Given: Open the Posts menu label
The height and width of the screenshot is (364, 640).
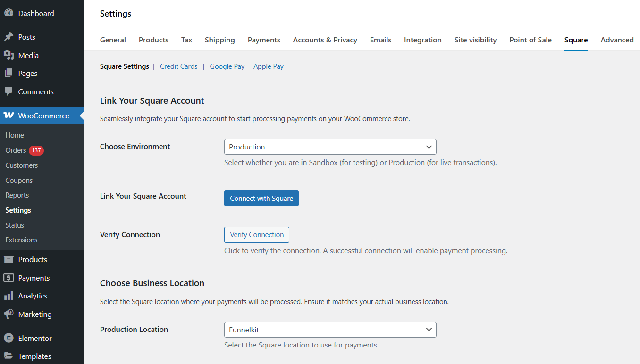Looking at the screenshot, I should (26, 37).
